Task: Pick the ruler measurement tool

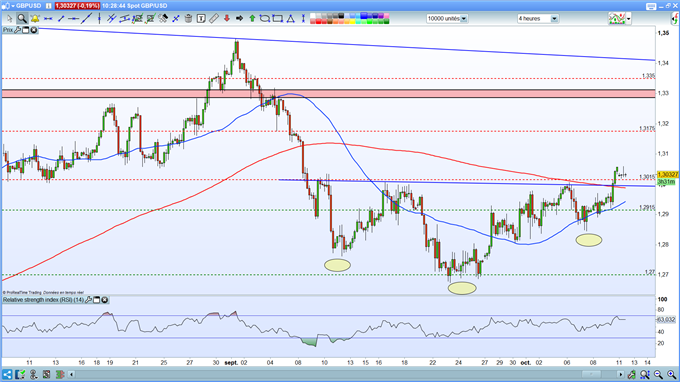Action: point(214,19)
